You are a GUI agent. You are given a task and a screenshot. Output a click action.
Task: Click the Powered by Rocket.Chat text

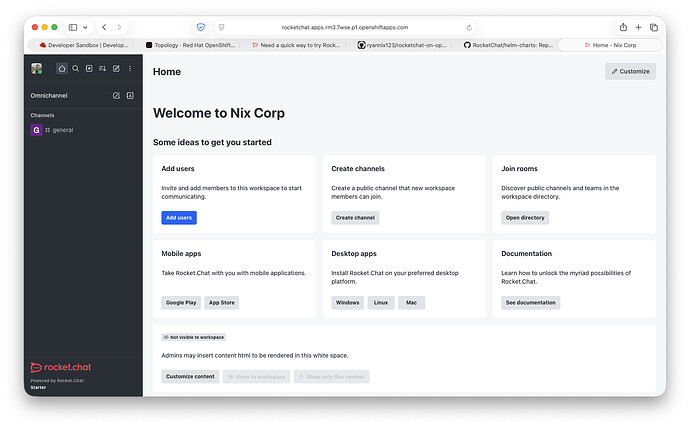click(57, 381)
